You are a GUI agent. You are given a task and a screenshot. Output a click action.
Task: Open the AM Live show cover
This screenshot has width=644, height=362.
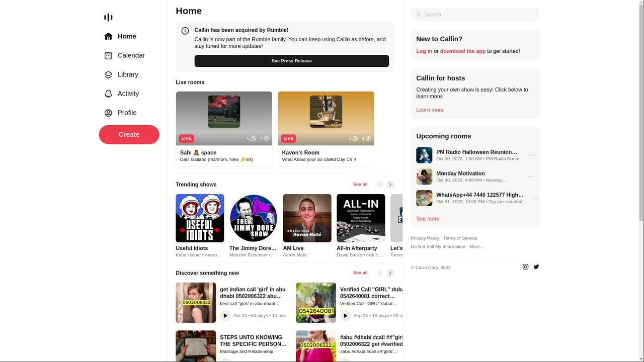[307, 218]
